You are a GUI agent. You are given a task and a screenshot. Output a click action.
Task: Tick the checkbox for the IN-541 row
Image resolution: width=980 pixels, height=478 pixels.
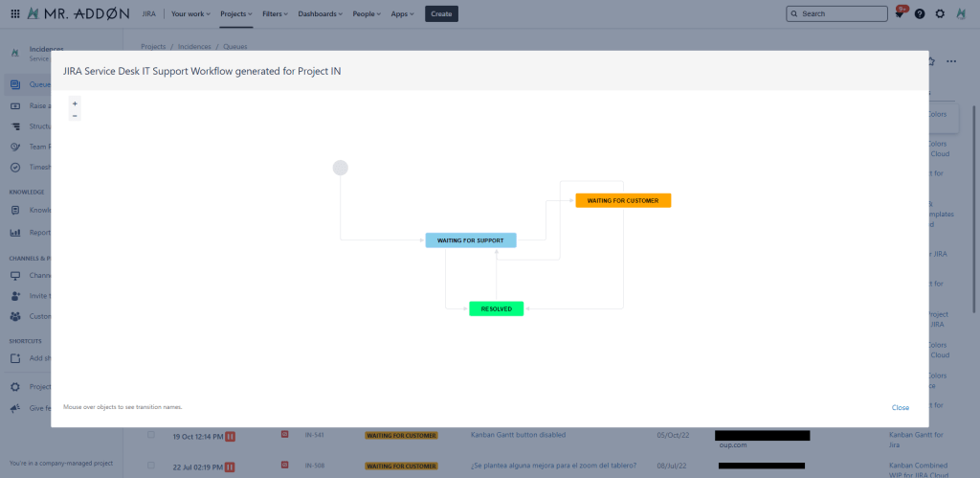151,435
